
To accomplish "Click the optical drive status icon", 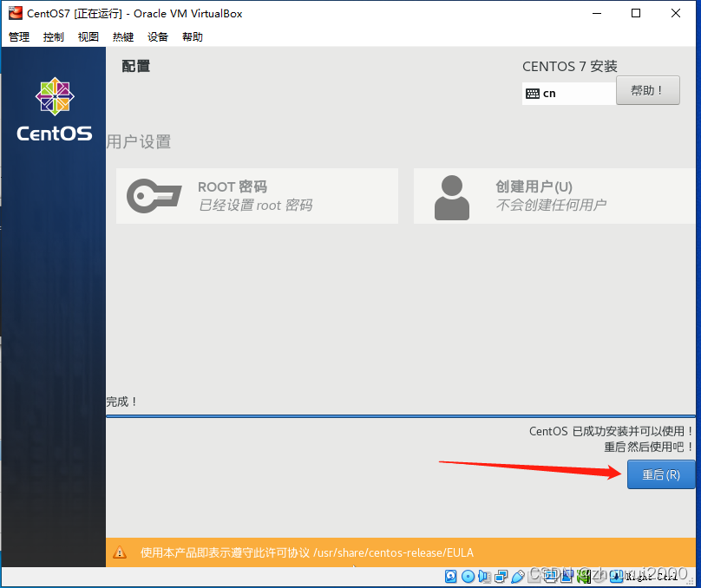I will click(468, 577).
